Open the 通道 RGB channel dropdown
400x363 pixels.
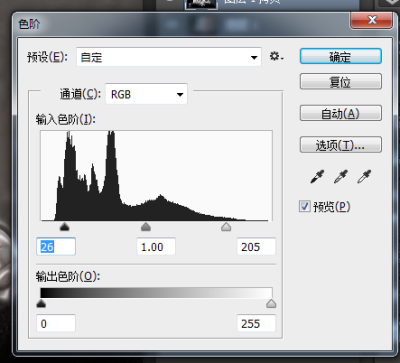click(x=146, y=94)
